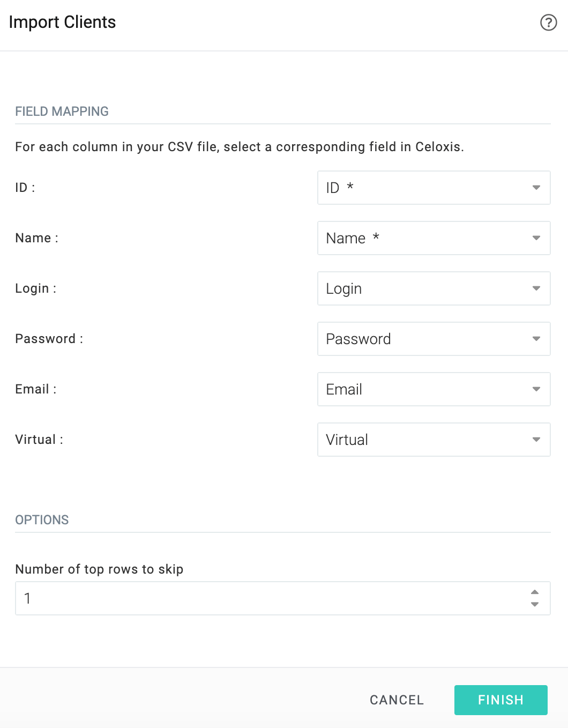This screenshot has height=728, width=568.
Task: Click the Cancel button
Action: click(x=397, y=700)
